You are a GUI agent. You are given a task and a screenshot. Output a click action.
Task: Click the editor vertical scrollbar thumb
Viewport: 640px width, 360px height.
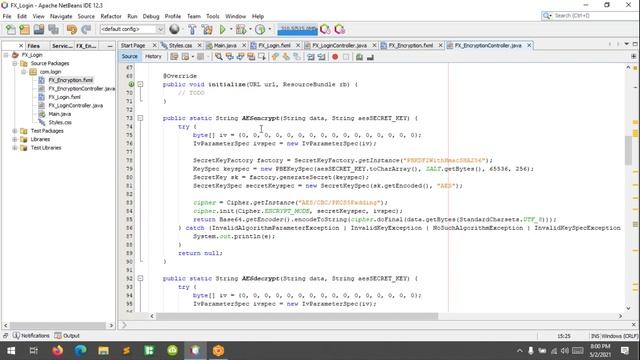pyautogui.click(x=628, y=150)
